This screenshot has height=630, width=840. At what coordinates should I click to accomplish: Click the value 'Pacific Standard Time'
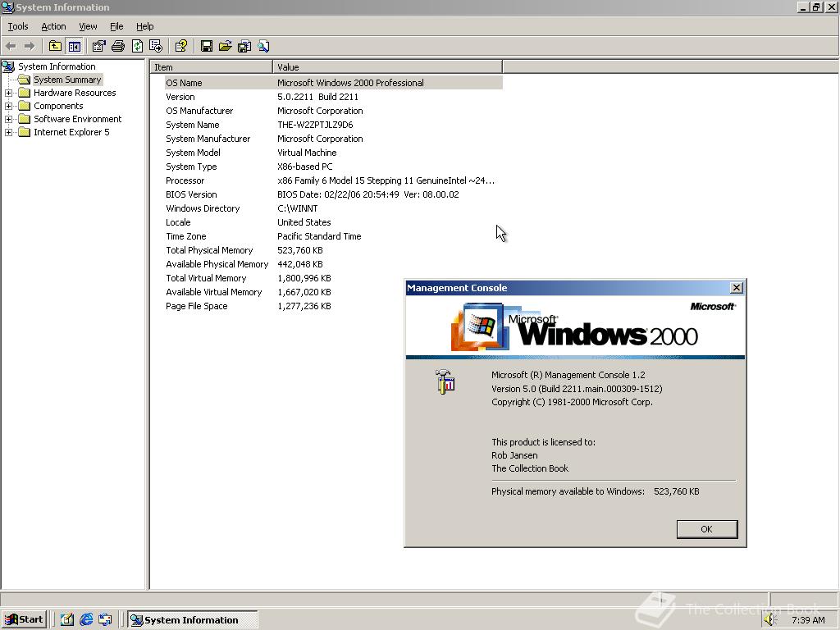click(319, 236)
